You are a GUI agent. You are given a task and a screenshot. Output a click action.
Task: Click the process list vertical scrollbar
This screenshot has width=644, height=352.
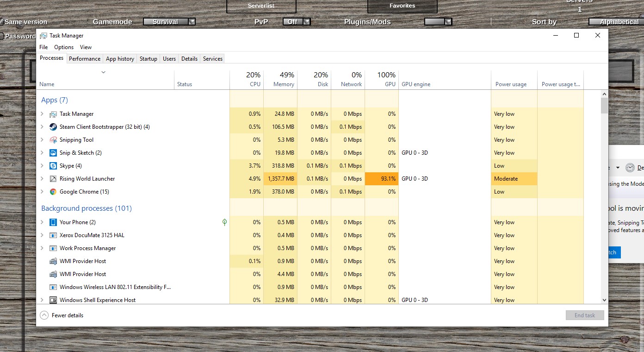click(x=604, y=195)
